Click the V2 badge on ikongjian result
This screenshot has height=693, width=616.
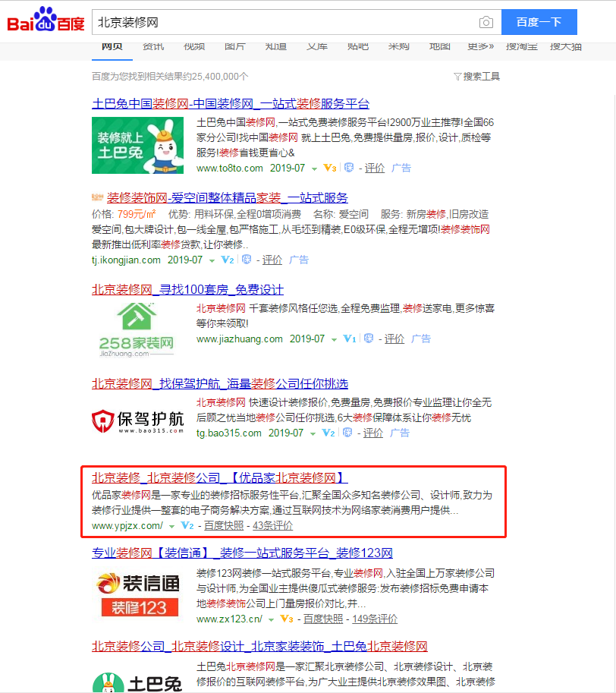[x=228, y=260]
